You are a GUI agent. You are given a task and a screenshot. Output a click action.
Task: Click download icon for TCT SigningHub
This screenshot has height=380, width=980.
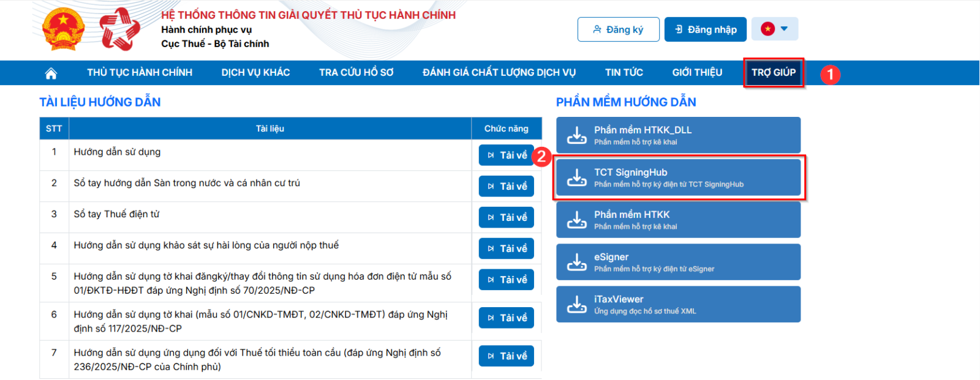coord(576,177)
